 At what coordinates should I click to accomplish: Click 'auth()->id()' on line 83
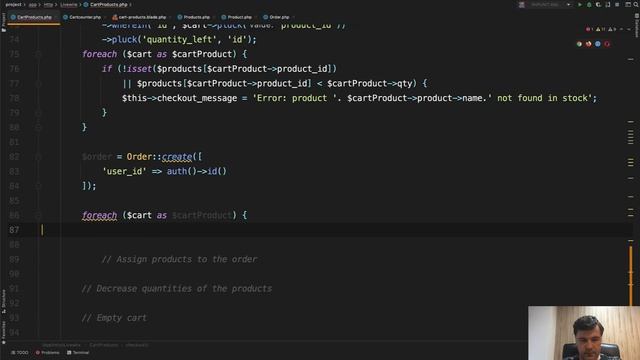[196, 171]
